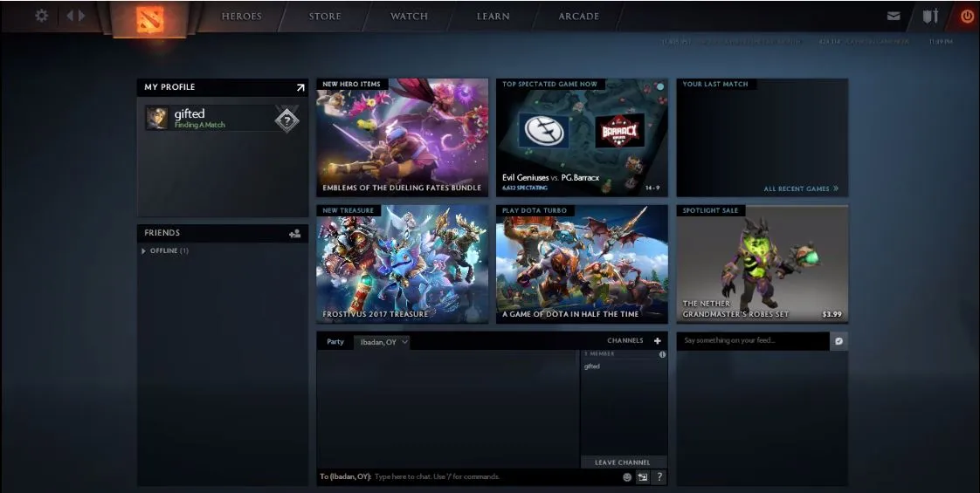Open chat help question mark
This screenshot has height=493, width=980.
pyautogui.click(x=659, y=477)
